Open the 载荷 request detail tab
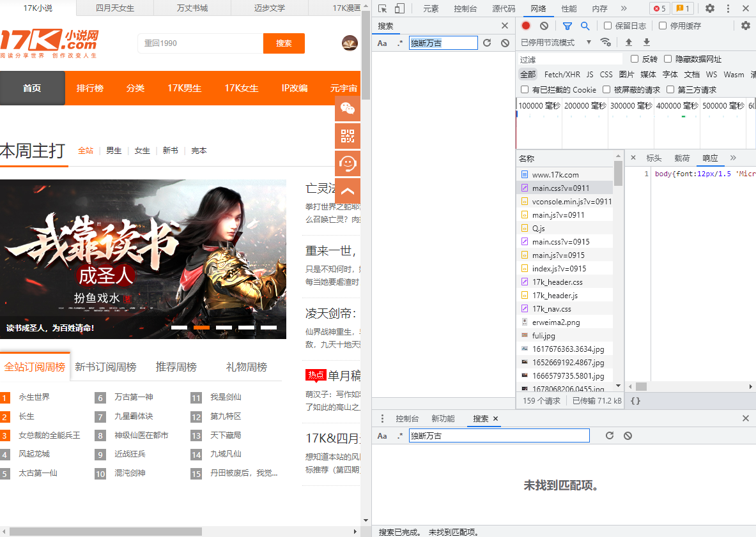This screenshot has width=756, height=537. [x=682, y=158]
